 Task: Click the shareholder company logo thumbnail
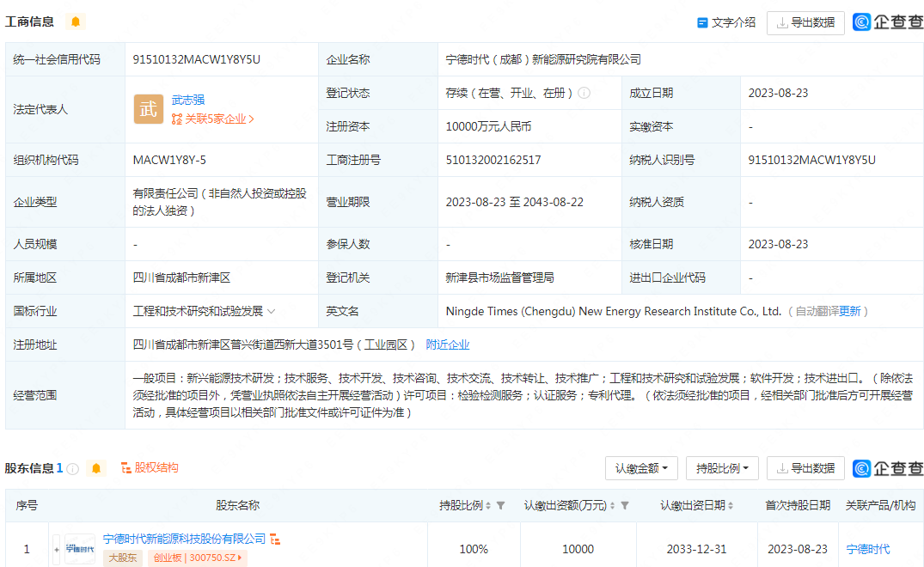pos(78,548)
